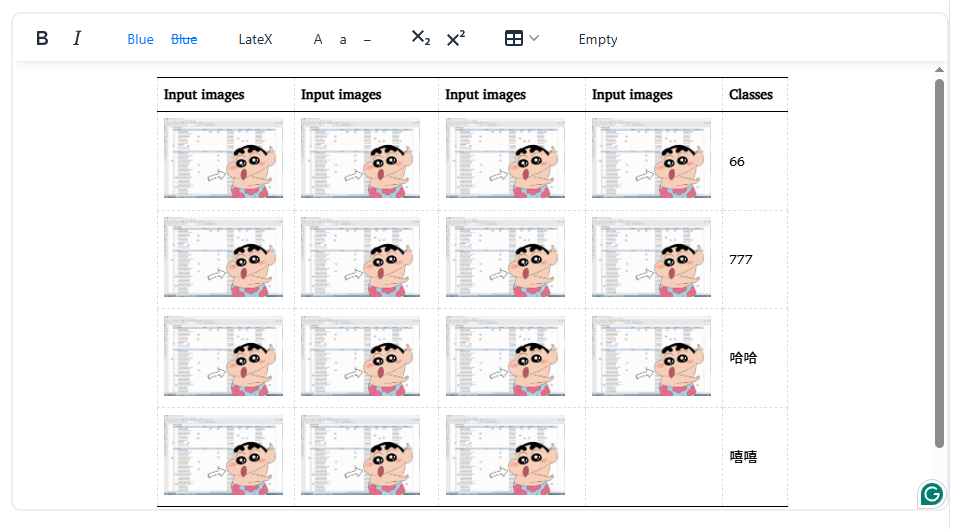This screenshot has width=955, height=529.
Task: Click the Empty button
Action: 597,40
